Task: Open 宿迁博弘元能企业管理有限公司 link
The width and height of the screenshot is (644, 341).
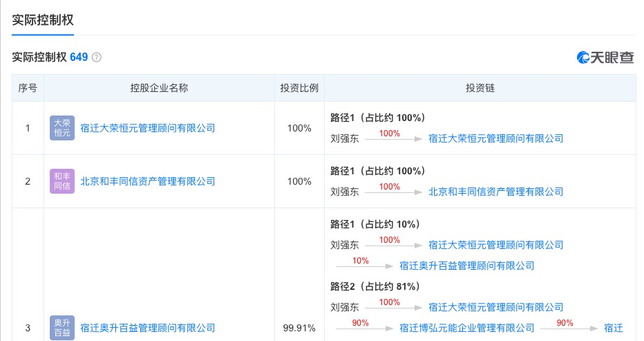Action: click(x=467, y=328)
